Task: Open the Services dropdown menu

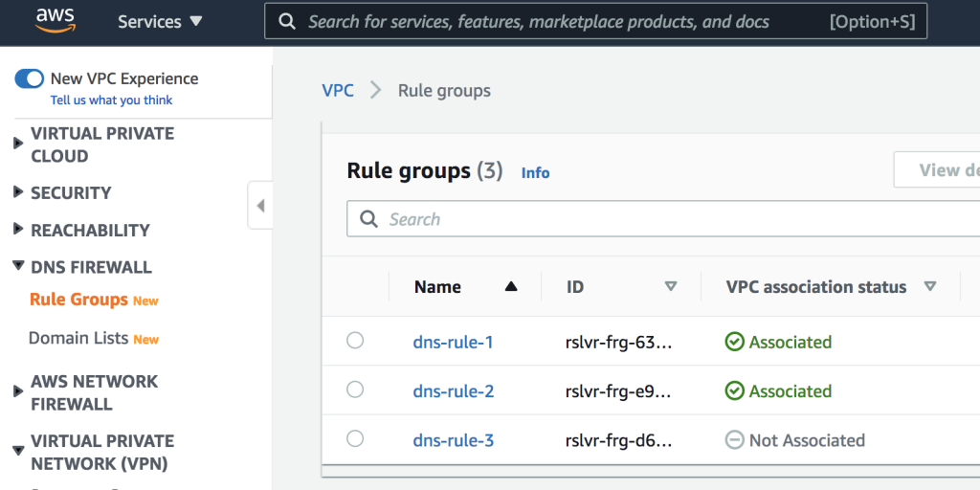Action: point(160,21)
